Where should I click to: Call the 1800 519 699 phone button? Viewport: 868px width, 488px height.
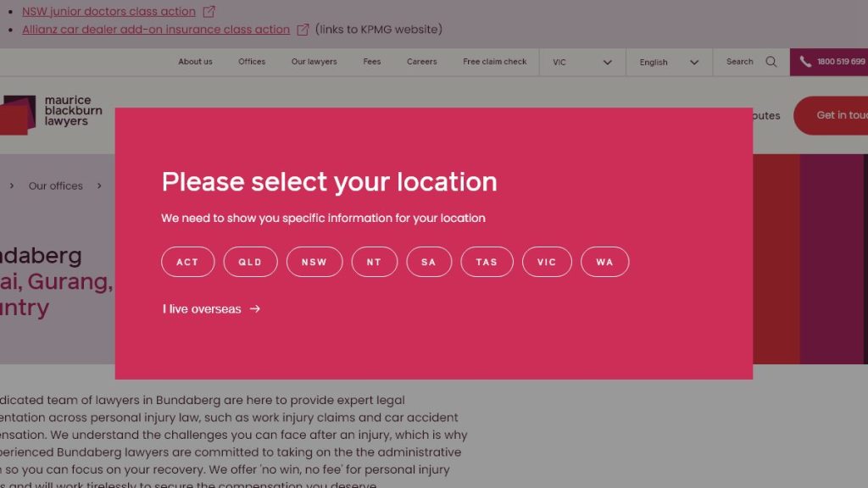(x=829, y=62)
